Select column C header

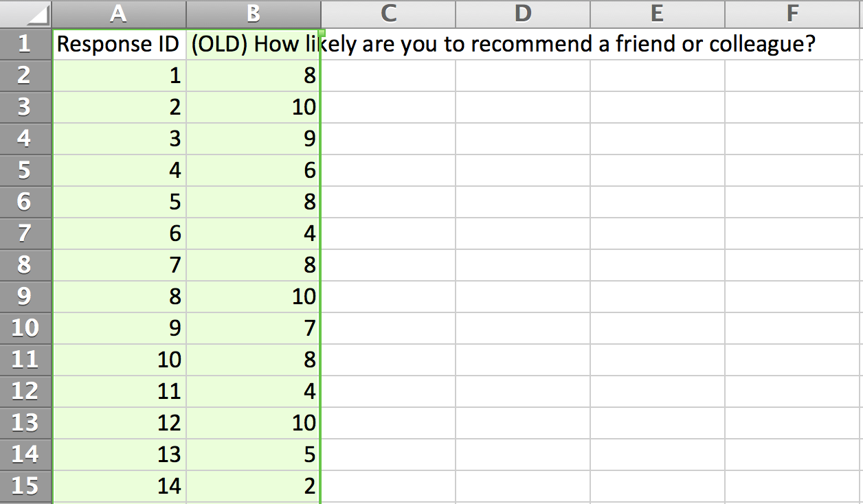[x=388, y=14]
